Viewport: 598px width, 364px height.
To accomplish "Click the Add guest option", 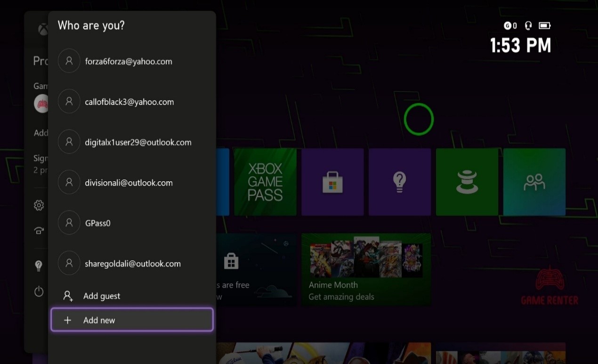I will coord(132,296).
